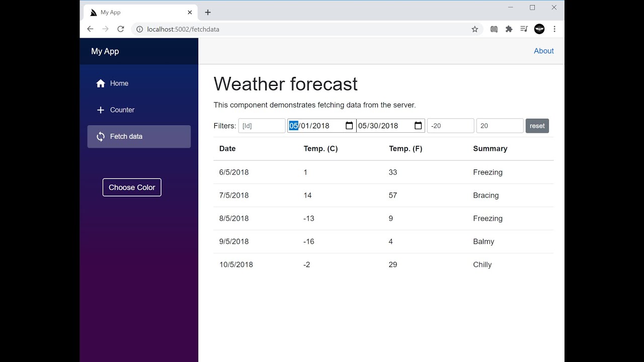644x362 pixels.
Task: Click the Date column header
Action: (x=227, y=149)
